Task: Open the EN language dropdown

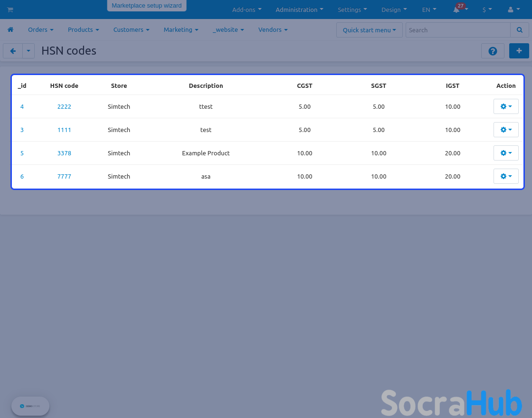Action: (429, 9)
